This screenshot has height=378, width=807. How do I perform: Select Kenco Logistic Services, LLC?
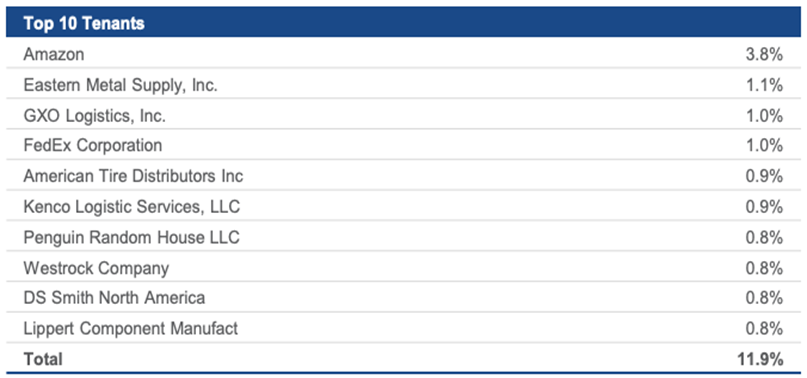[131, 207]
